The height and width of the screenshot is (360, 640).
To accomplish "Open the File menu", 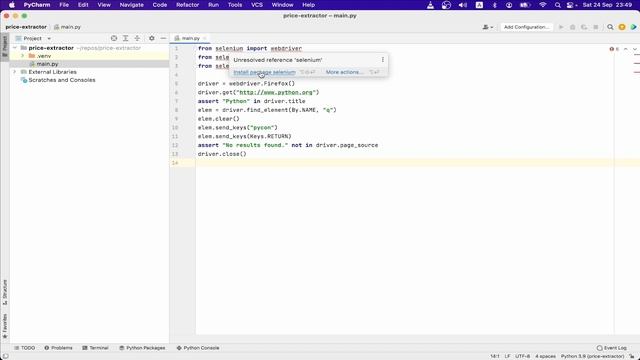I will click(x=64, y=5).
